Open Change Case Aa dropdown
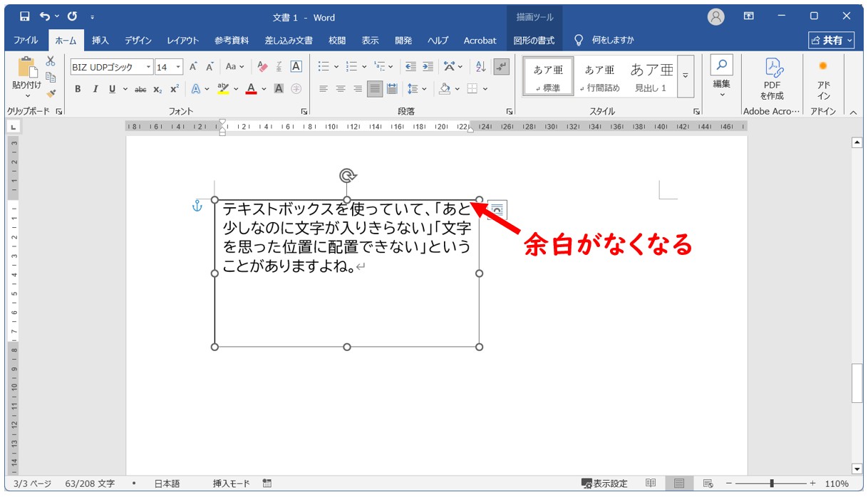 click(x=235, y=67)
